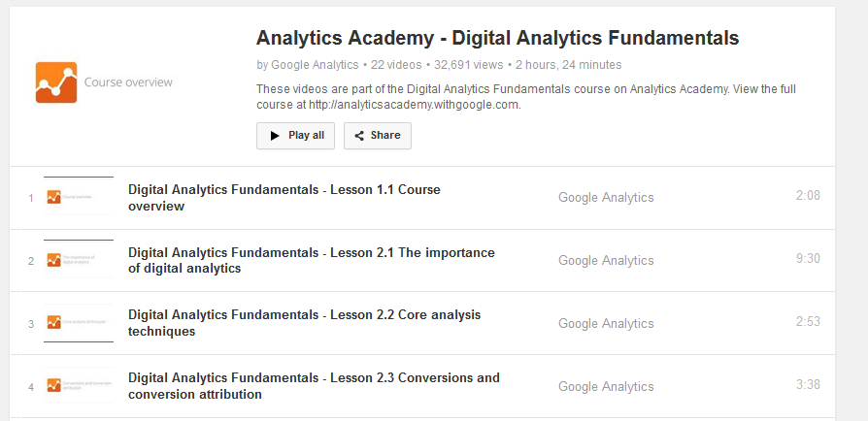Play Lesson 2.3 Conversions and conversion attribution
The height and width of the screenshot is (421, 868).
pyautogui.click(x=314, y=386)
